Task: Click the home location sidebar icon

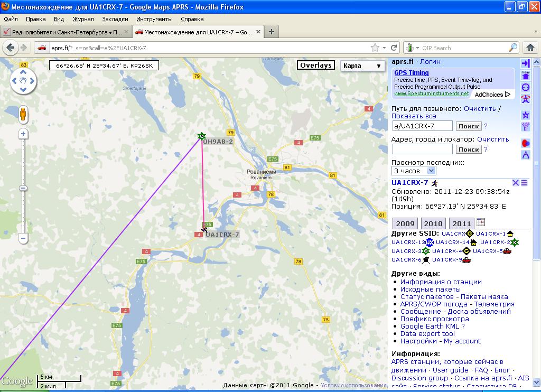Action: click(526, 75)
